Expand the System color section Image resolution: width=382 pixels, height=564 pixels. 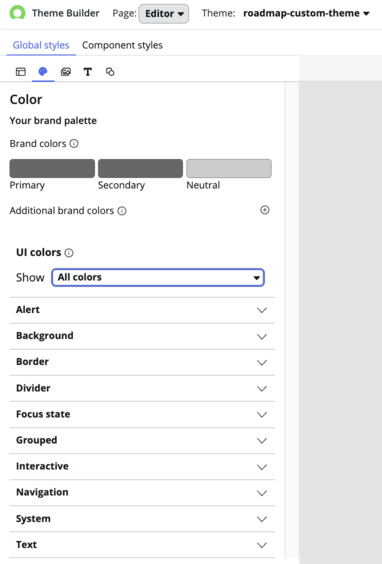point(142,519)
